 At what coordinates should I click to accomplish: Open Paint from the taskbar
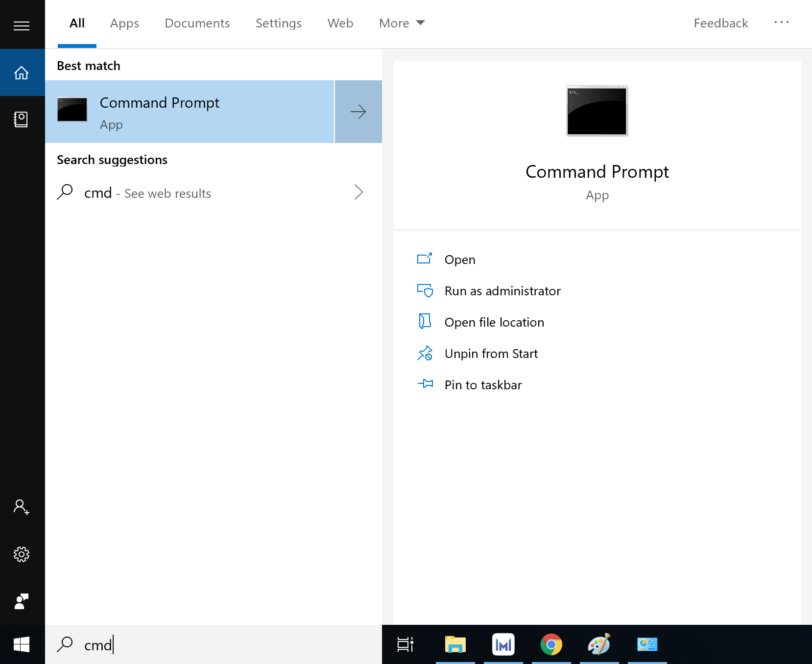point(598,644)
